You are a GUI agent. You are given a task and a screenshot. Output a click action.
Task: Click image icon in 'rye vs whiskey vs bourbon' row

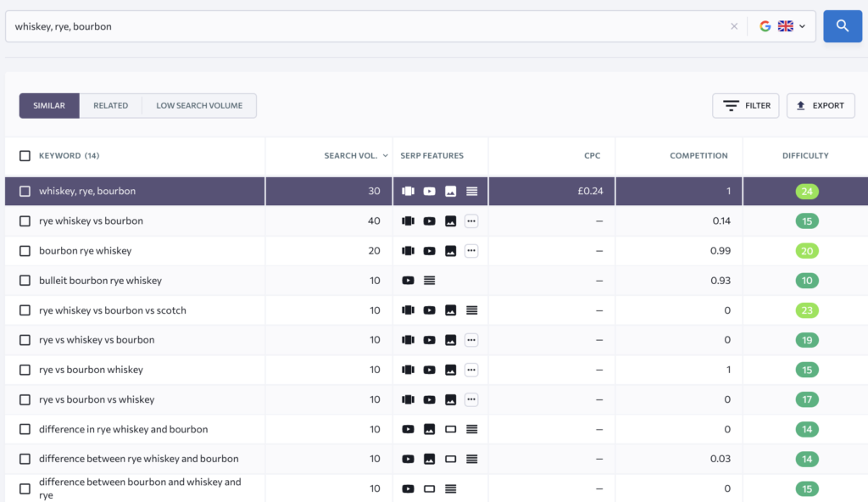[451, 340]
